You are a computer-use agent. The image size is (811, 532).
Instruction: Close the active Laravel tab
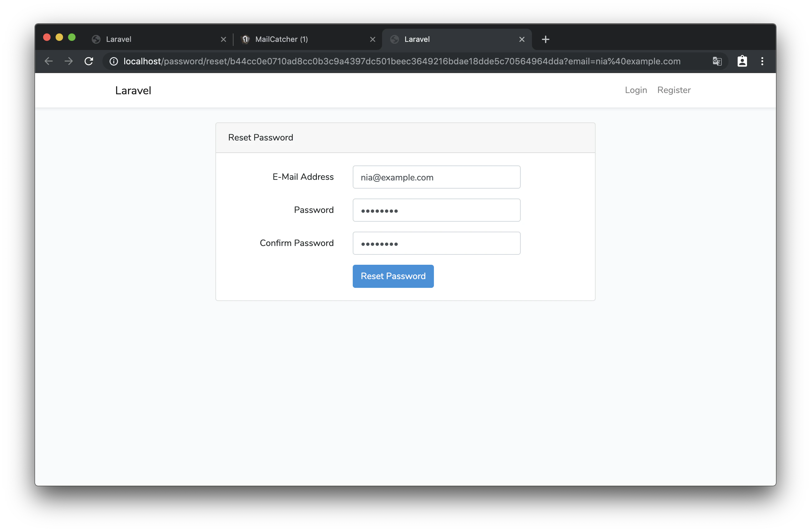pos(522,40)
